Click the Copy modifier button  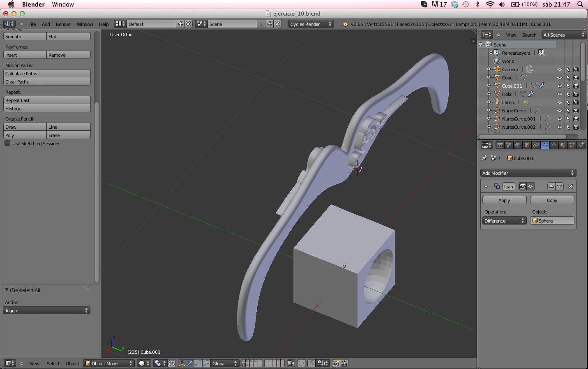click(552, 200)
